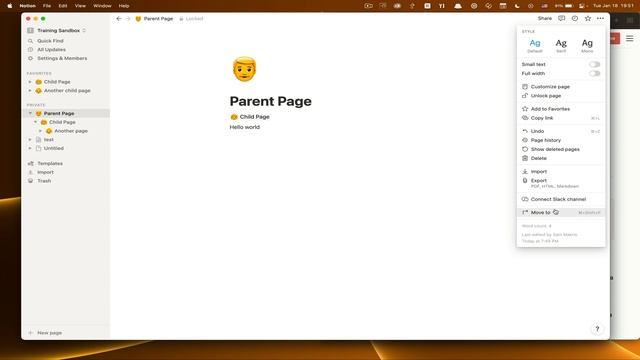The image size is (640, 360).
Task: Select Import in the page menu
Action: (x=561, y=171)
